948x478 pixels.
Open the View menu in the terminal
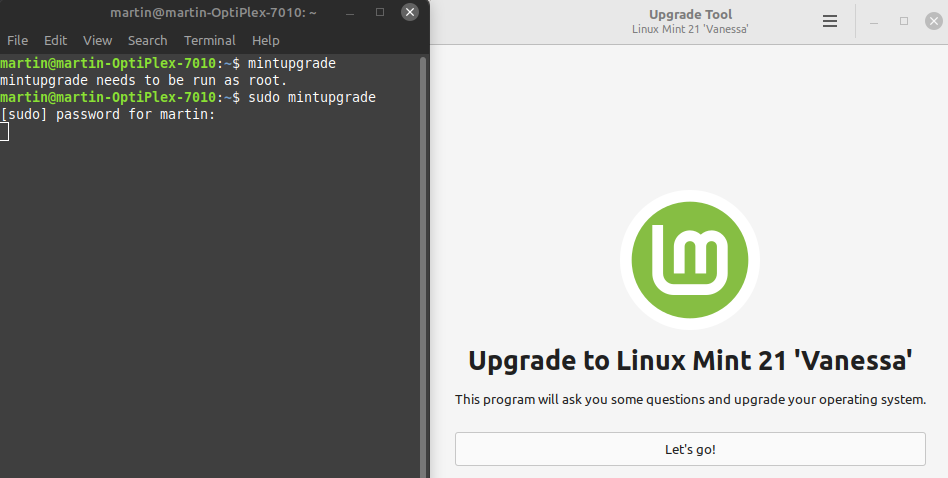click(97, 40)
